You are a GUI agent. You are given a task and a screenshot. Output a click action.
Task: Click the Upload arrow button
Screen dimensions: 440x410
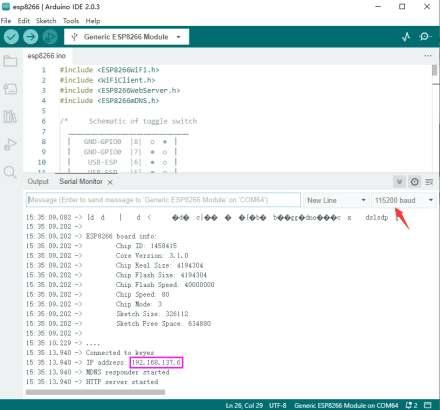31,37
